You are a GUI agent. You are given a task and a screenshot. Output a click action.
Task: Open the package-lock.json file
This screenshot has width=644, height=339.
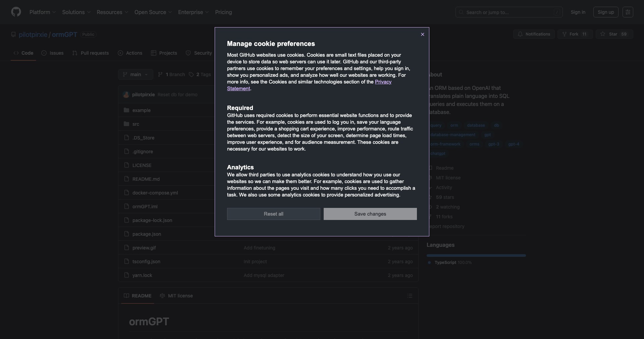[152, 220]
